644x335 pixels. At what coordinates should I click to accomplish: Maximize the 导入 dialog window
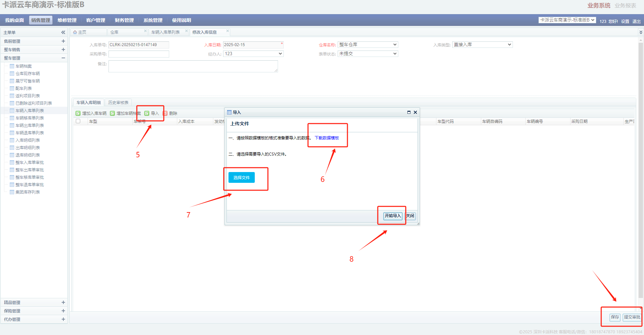[x=409, y=112]
